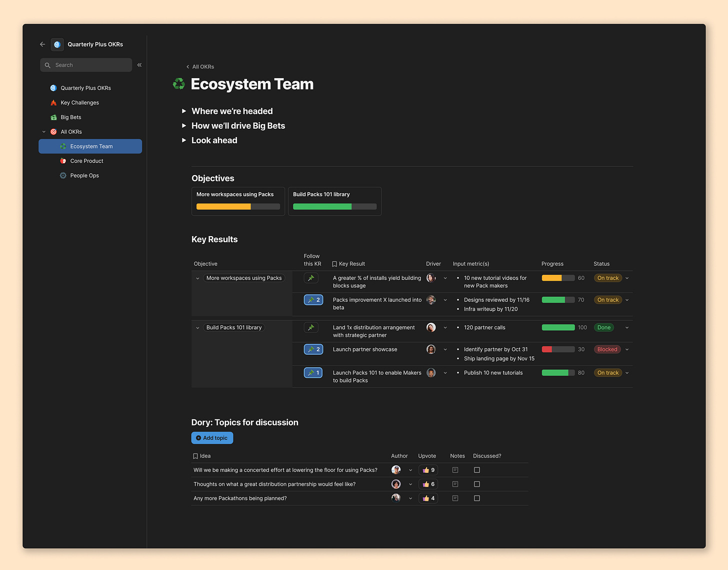
Task: Collapse the sidebar with the double-chevron icon
Action: click(x=139, y=65)
